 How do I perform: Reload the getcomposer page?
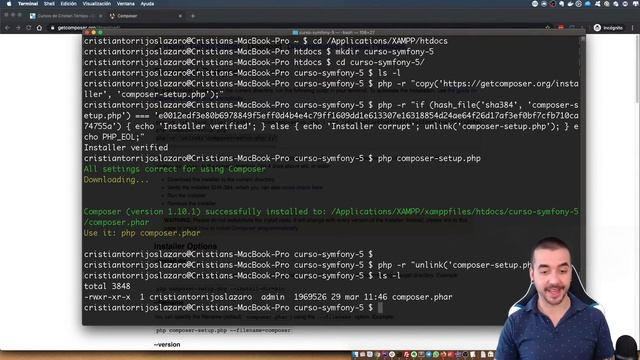point(29,28)
